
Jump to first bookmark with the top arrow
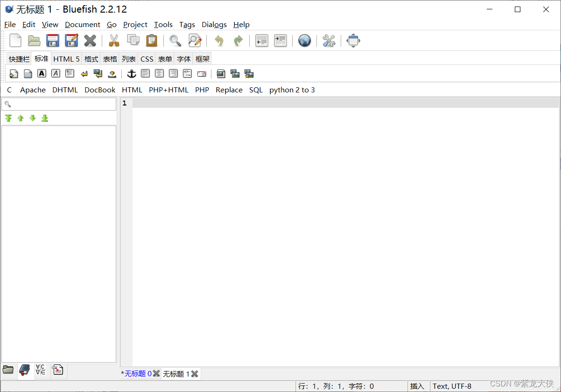8,118
